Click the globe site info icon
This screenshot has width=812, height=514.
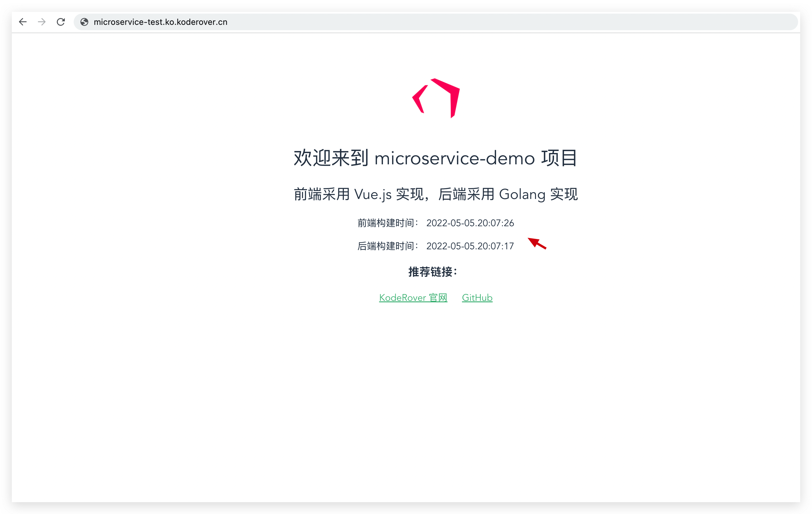(x=84, y=22)
